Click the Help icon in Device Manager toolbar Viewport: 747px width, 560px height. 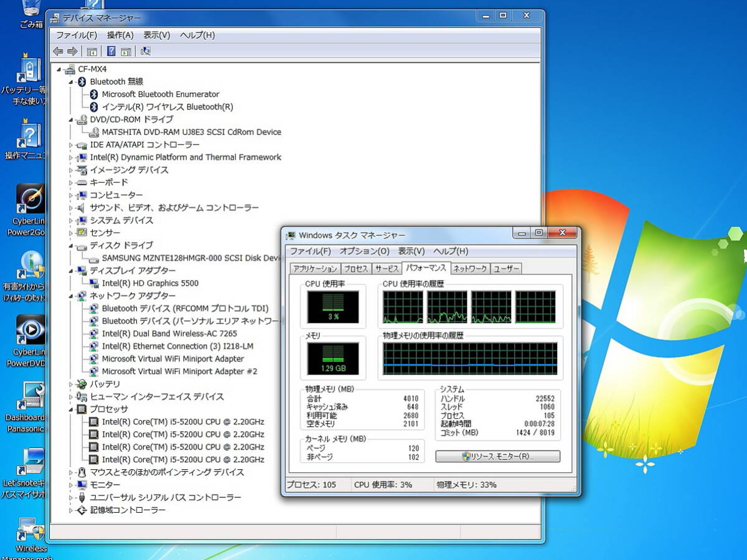(x=111, y=52)
